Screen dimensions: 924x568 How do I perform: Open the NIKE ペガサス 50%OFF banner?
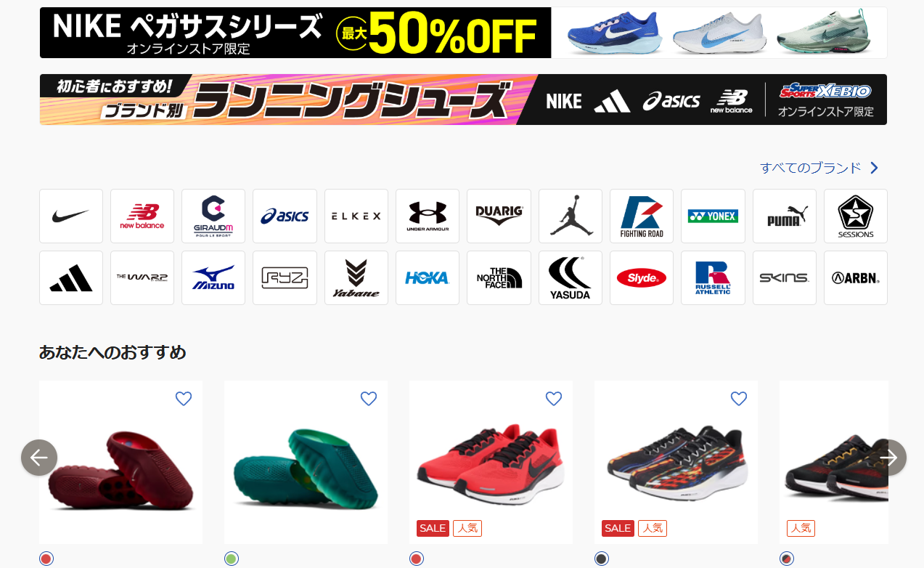pos(463,33)
